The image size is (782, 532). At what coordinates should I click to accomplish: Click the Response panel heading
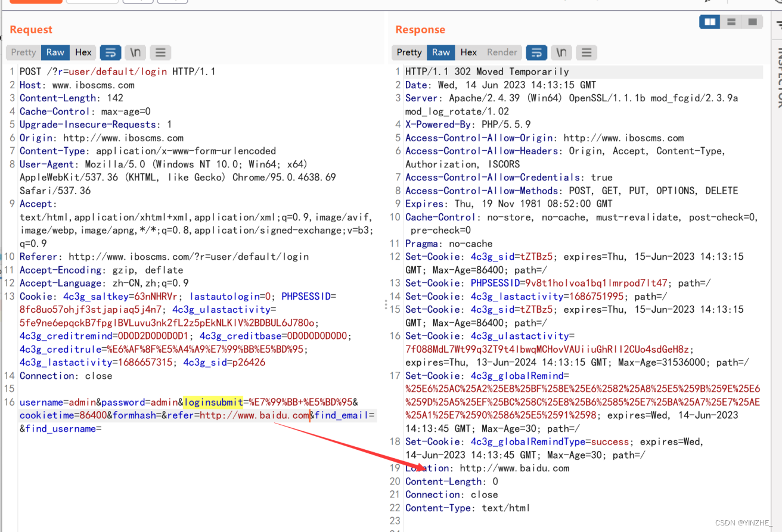420,30
